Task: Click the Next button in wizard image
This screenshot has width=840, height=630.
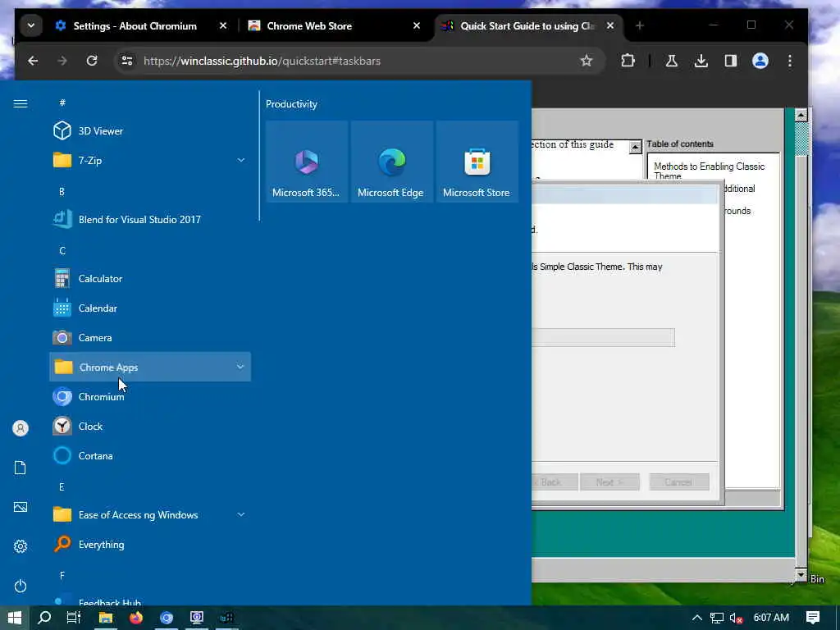Action: 609,482
